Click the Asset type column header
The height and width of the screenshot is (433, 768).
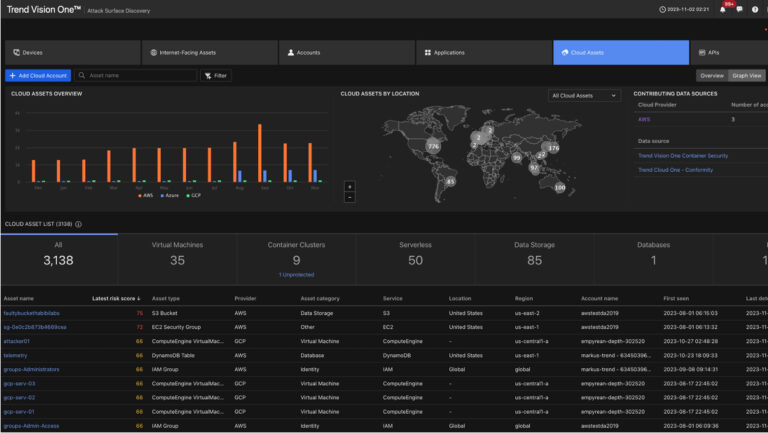pyautogui.click(x=166, y=298)
